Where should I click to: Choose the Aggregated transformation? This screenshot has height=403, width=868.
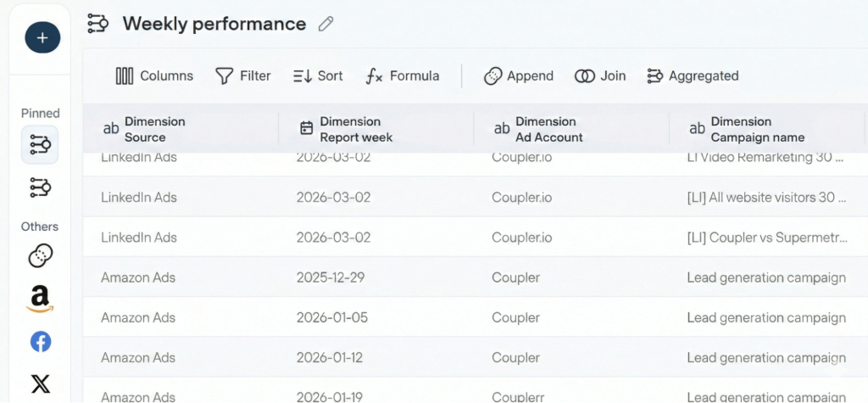point(693,76)
